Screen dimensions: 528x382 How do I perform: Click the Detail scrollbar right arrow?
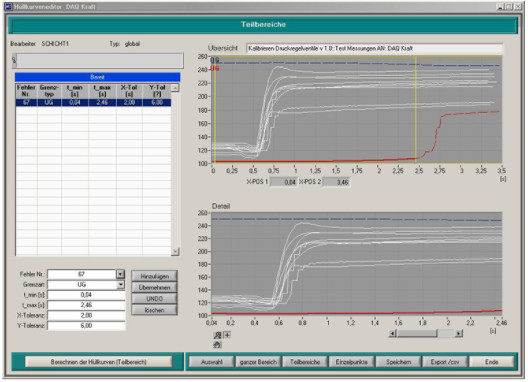click(x=459, y=333)
